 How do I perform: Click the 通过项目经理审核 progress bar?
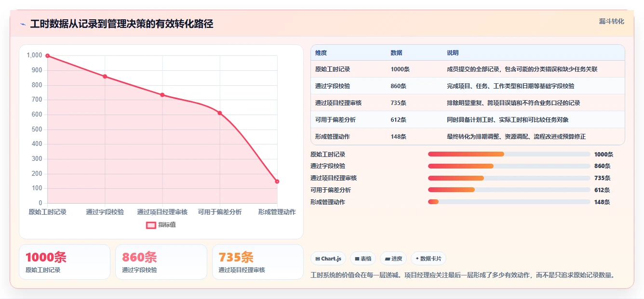(x=509, y=178)
